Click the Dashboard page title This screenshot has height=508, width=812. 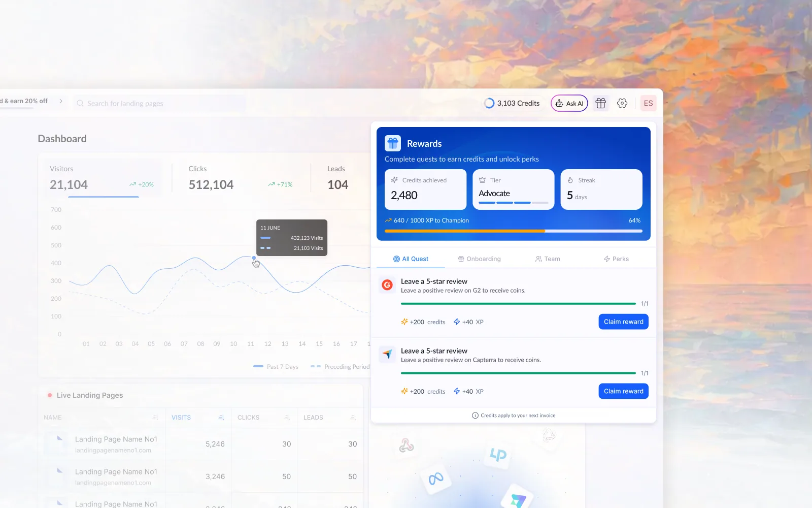[x=62, y=139]
